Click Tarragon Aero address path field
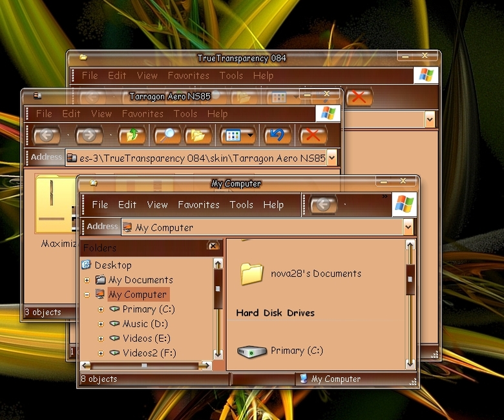The image size is (504, 420). tap(196, 158)
